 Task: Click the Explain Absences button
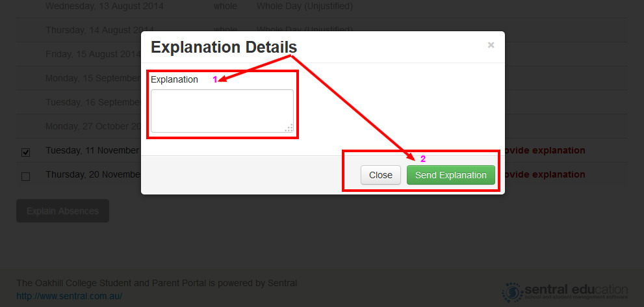click(63, 211)
